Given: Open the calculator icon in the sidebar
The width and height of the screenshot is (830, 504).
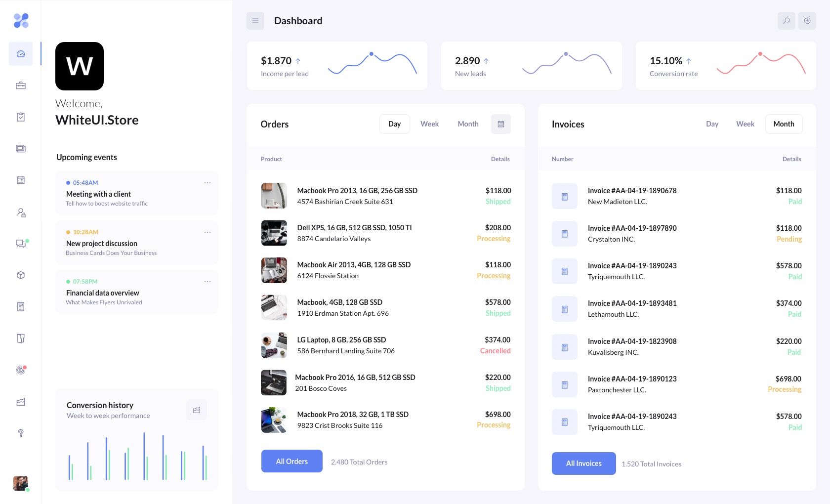Looking at the screenshot, I should 21,307.
